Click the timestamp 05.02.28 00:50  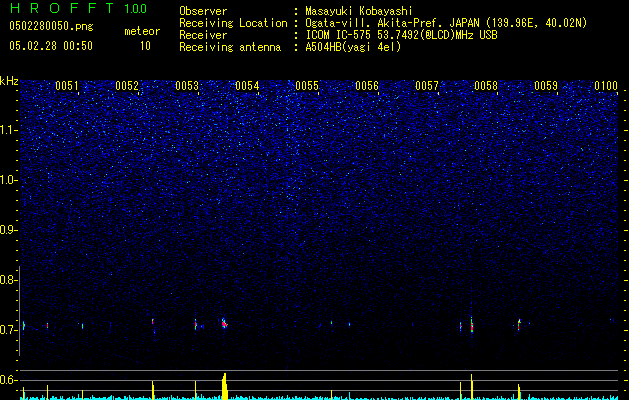[x=51, y=46]
